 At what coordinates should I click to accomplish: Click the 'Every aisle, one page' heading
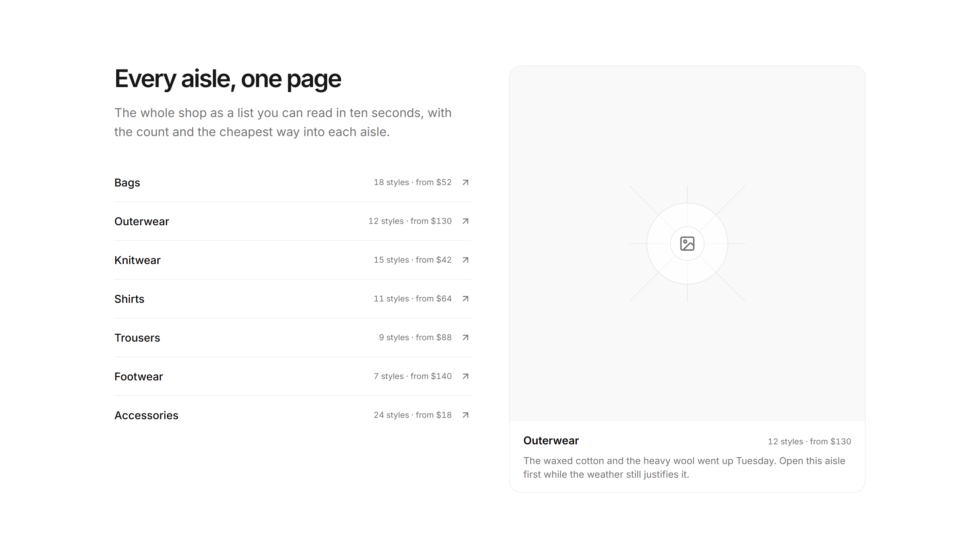228,79
